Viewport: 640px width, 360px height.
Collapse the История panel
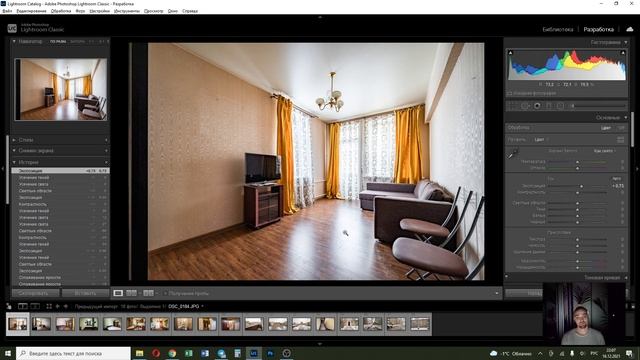tap(14, 162)
